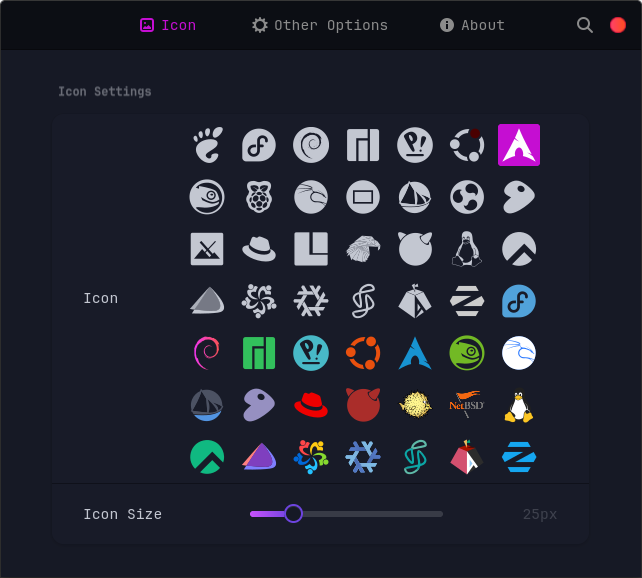The image size is (642, 578).
Task: Select the grey Tux penguin icon
Action: coord(467,249)
